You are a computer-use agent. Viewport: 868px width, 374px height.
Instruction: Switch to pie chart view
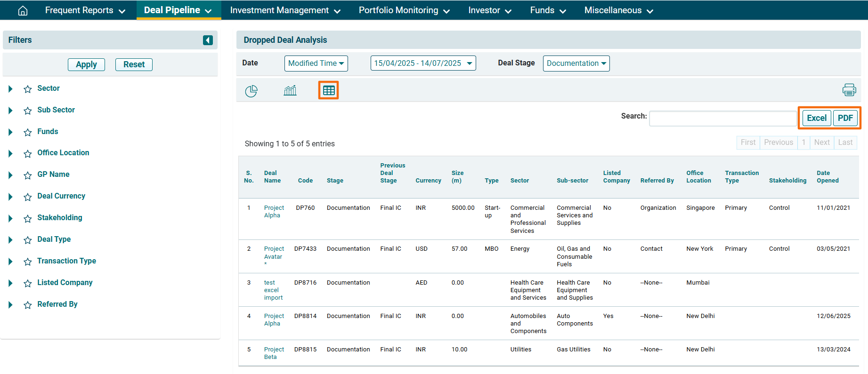(x=251, y=91)
